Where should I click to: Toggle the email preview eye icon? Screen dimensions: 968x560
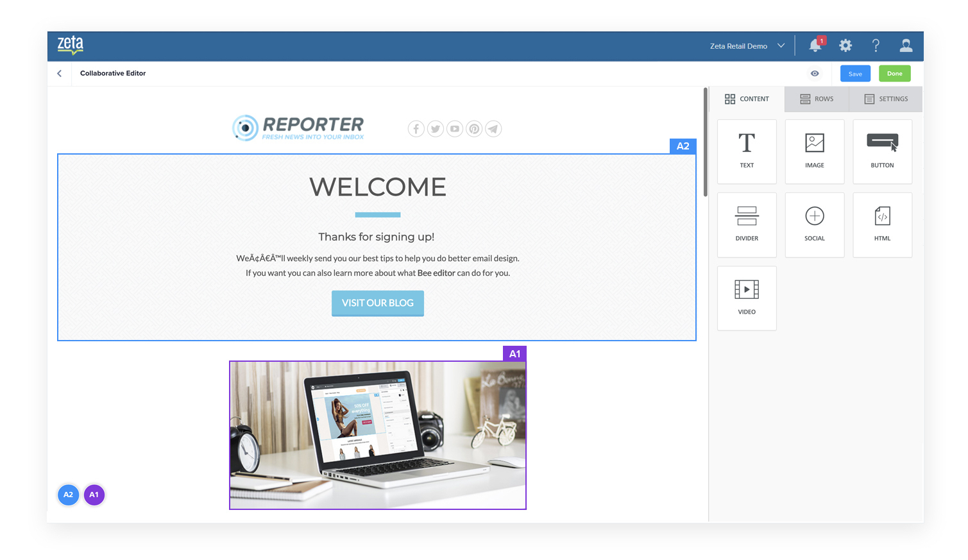coord(814,73)
